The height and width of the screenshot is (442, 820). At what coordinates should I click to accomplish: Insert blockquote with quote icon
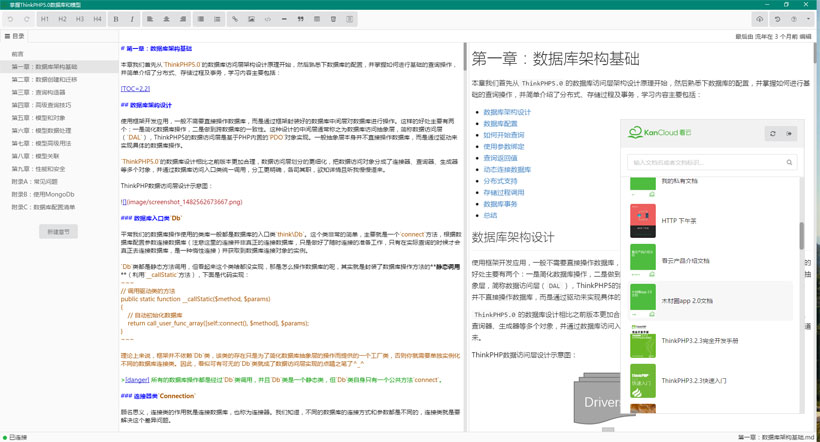click(x=300, y=19)
